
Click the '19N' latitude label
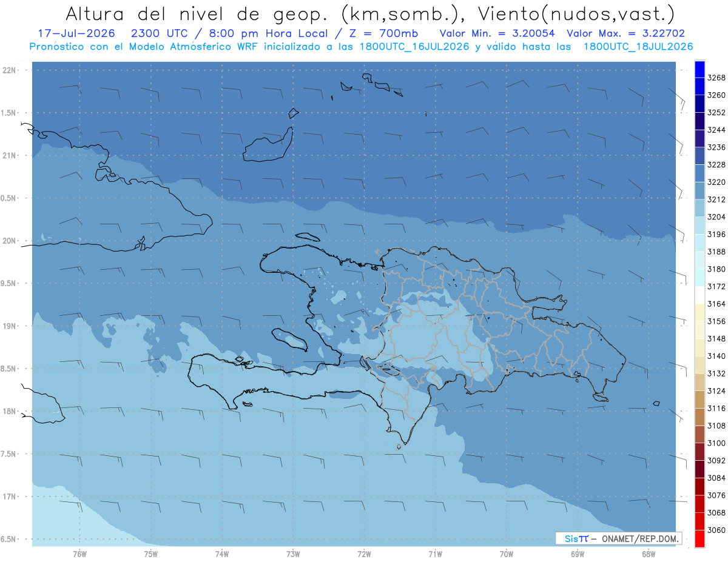[10, 326]
